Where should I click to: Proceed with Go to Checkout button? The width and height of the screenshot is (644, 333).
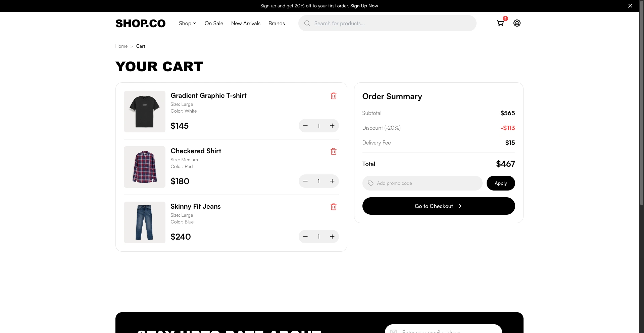click(x=438, y=206)
